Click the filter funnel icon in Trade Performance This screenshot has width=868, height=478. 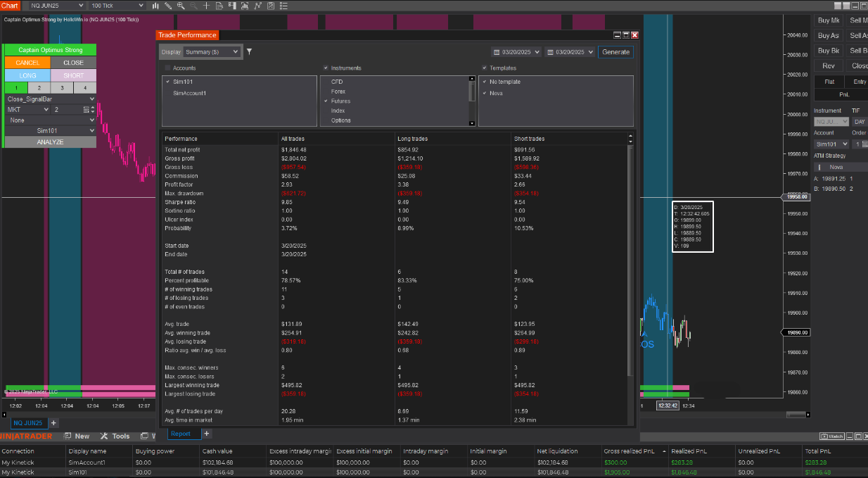249,51
